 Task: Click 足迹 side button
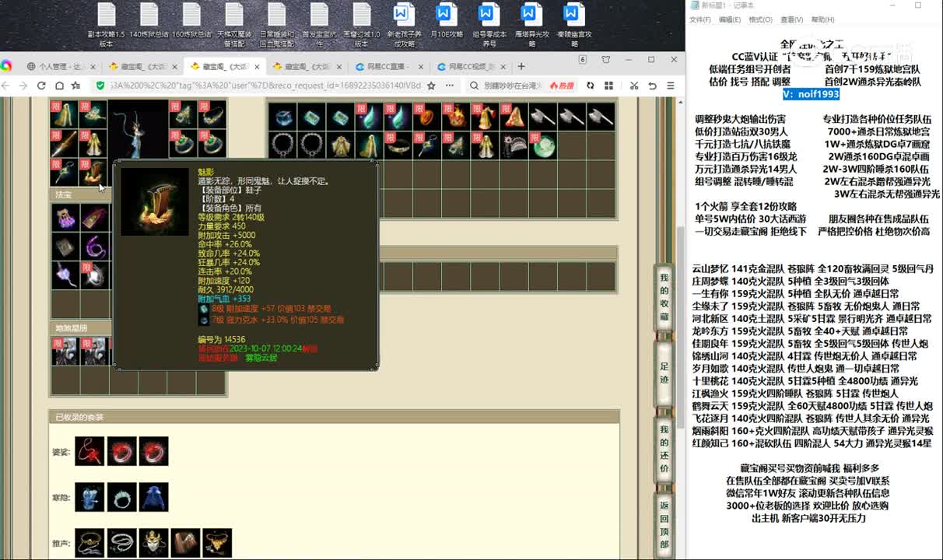click(664, 374)
